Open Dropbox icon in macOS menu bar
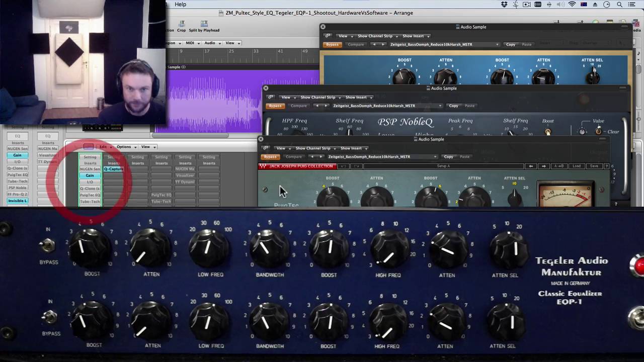This screenshot has height=362, width=644. pos(504,5)
